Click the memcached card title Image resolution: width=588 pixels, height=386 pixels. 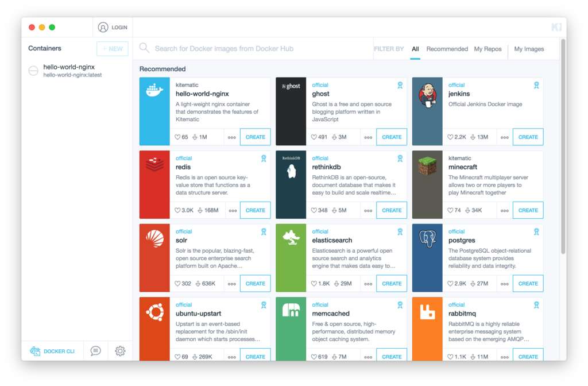click(331, 314)
